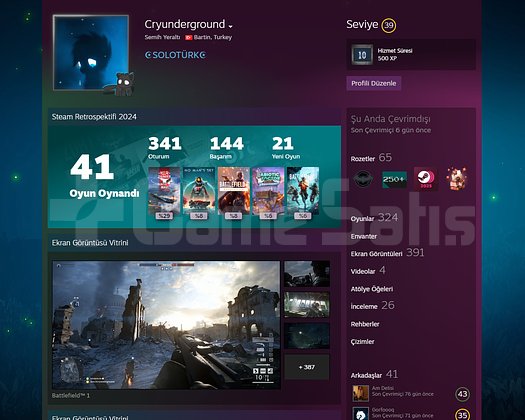The height and width of the screenshot is (420, 525).
Task: Open the SOLOTÜRK group link
Action: click(x=175, y=55)
